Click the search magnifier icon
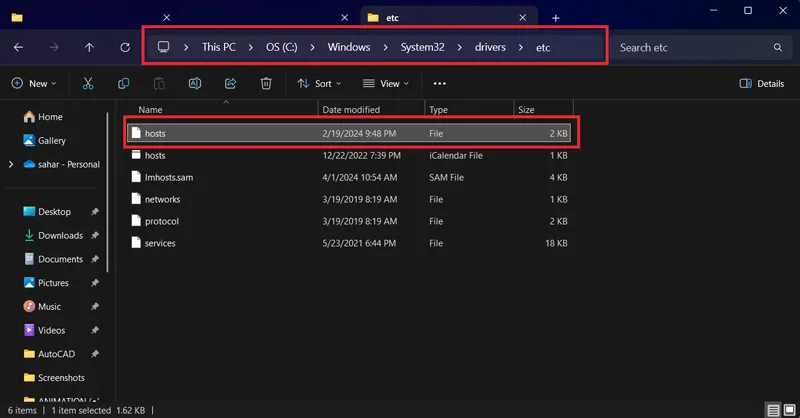The width and height of the screenshot is (800, 418). pyautogui.click(x=778, y=47)
